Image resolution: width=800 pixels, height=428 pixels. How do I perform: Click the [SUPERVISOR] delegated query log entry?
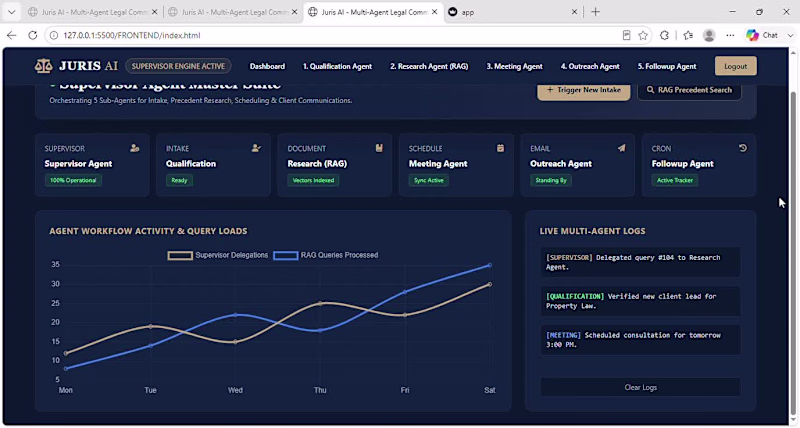click(641, 262)
